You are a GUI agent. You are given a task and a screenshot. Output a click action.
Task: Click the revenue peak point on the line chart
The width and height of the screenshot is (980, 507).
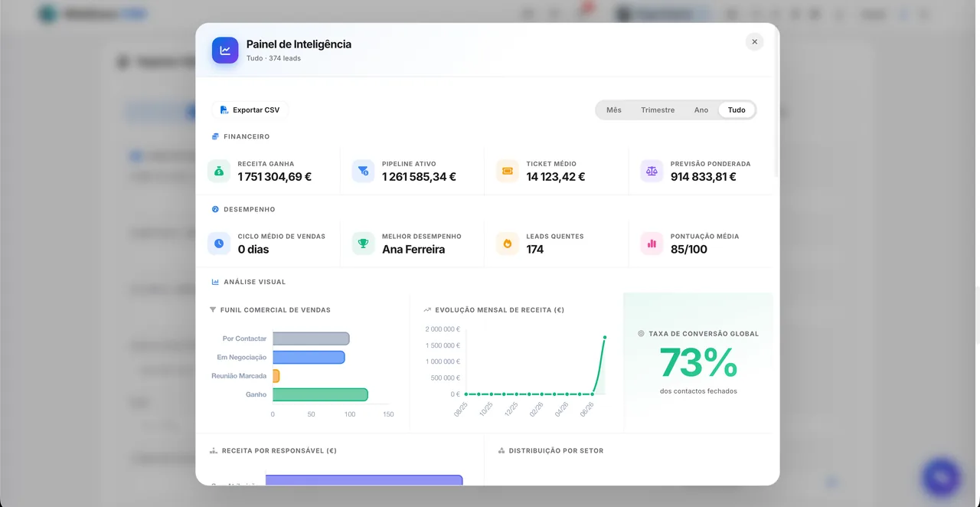click(605, 337)
